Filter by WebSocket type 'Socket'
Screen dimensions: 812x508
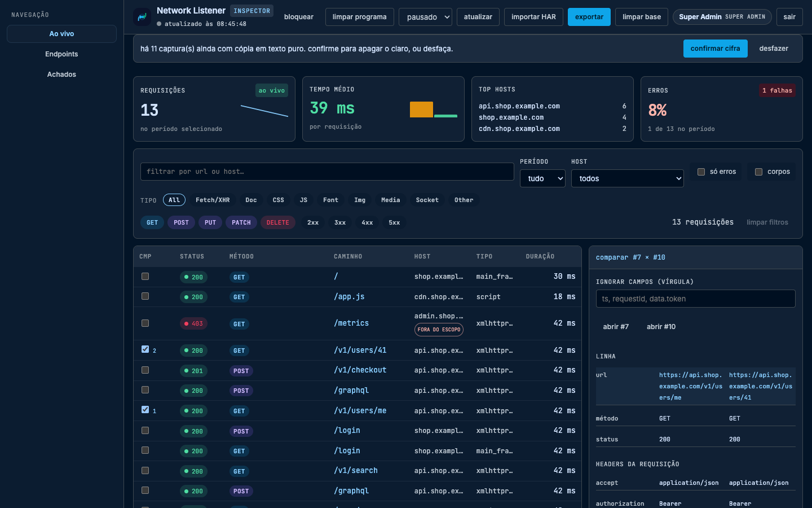click(427, 200)
